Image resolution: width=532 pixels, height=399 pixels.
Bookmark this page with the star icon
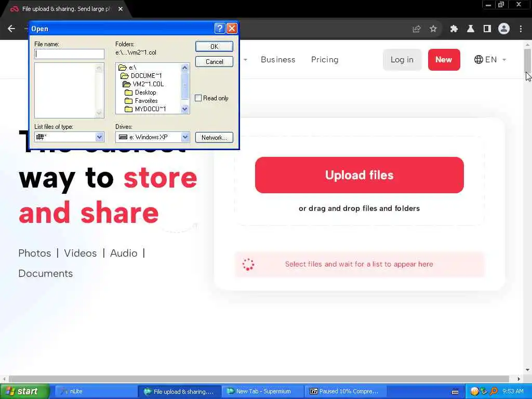pos(433,29)
